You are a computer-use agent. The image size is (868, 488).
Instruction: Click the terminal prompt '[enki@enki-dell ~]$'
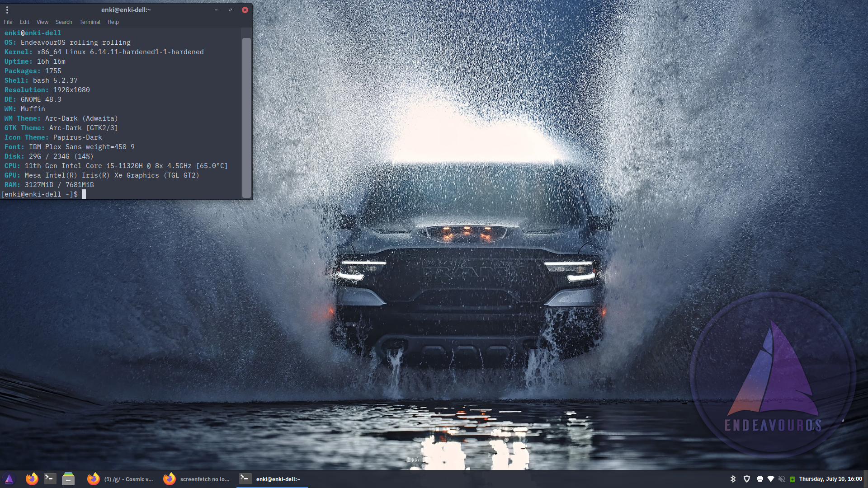click(x=39, y=194)
